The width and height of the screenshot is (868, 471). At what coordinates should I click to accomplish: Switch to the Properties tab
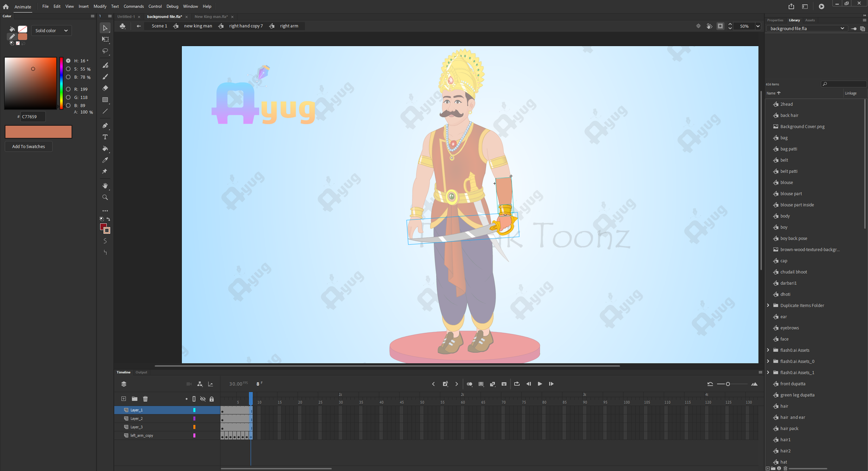pyautogui.click(x=775, y=20)
